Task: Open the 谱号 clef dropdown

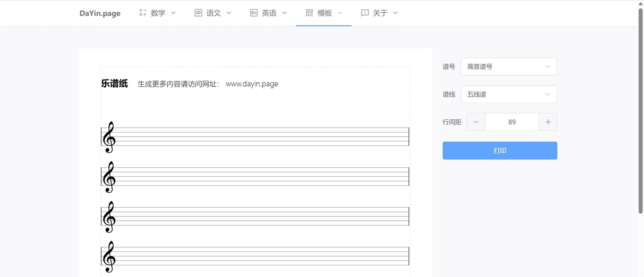Action: [509, 67]
